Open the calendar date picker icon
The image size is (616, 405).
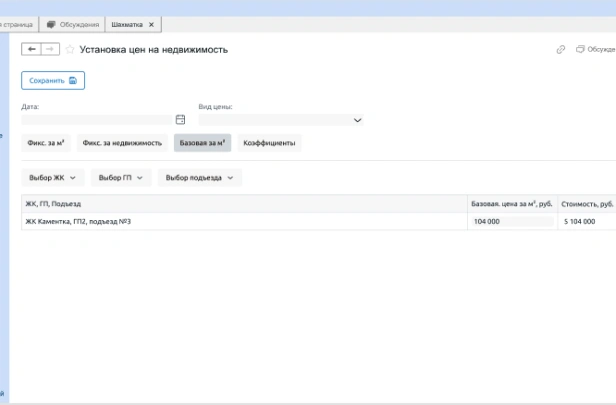pyautogui.click(x=181, y=120)
